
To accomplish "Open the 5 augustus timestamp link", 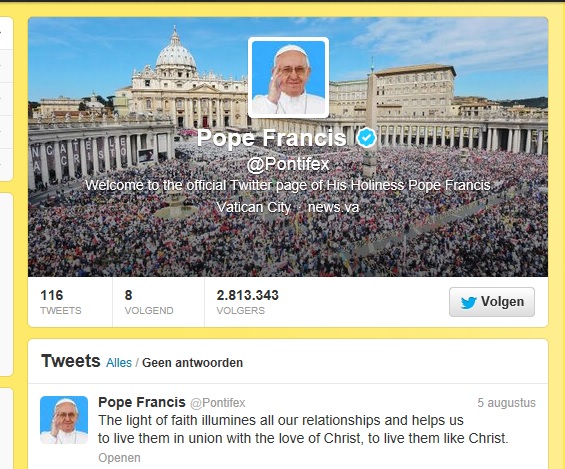I will pyautogui.click(x=506, y=402).
